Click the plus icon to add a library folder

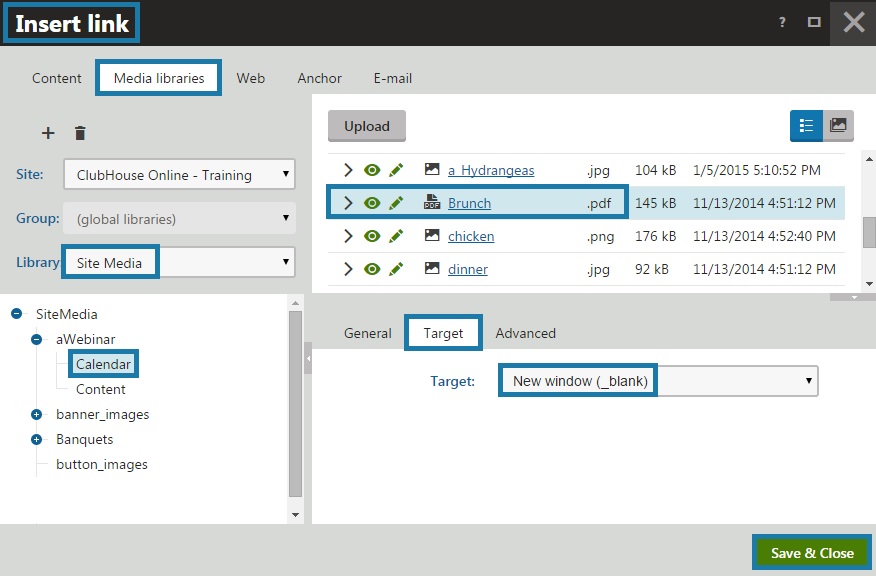coord(47,133)
